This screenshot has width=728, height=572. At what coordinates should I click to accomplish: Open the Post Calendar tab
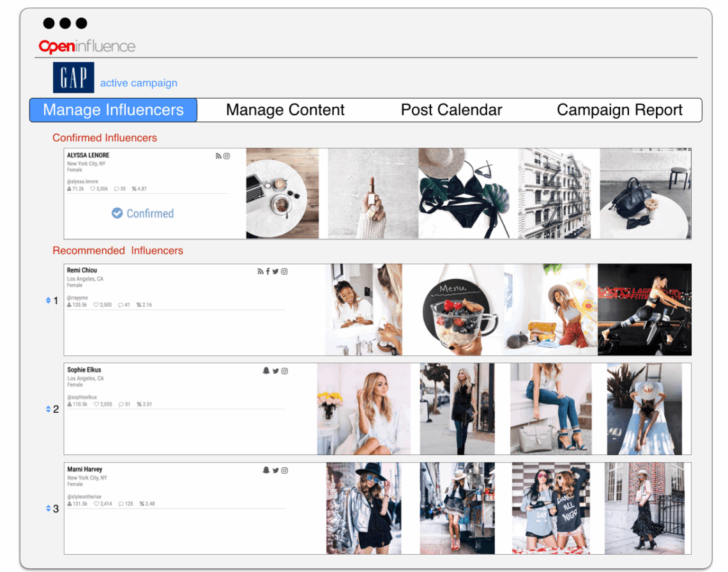coord(451,110)
